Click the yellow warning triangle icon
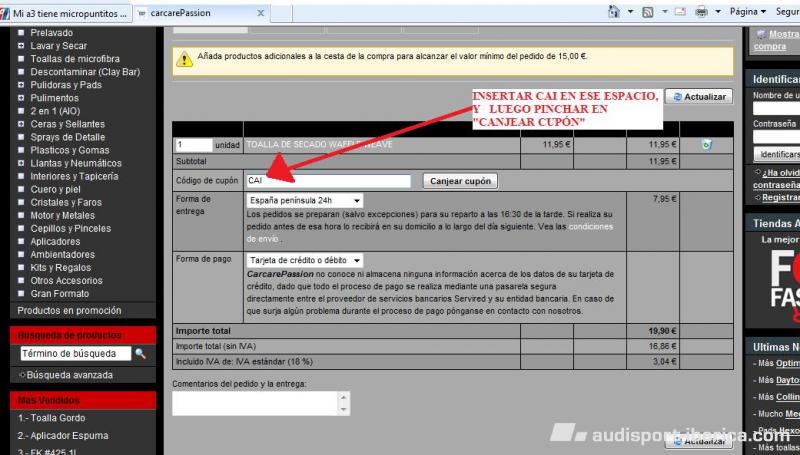 pos(184,60)
